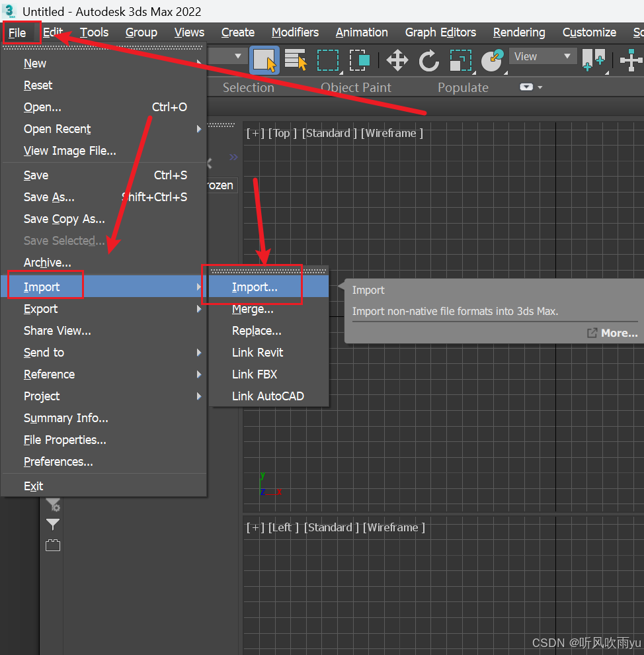
Task: Expand Send to submenu
Action: tap(104, 353)
